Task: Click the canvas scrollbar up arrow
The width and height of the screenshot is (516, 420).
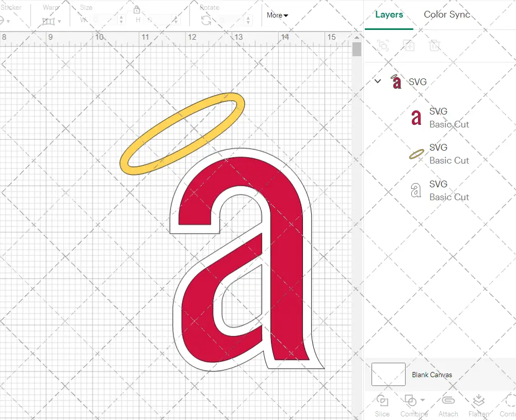Action: pos(357,37)
